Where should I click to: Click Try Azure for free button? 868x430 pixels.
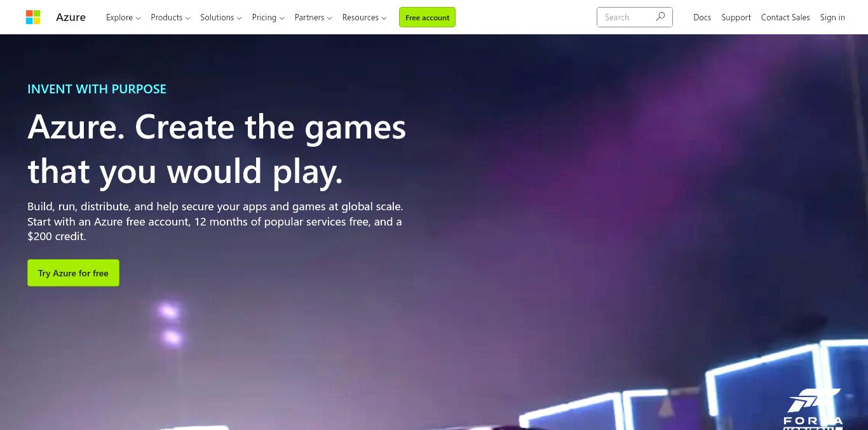click(73, 272)
